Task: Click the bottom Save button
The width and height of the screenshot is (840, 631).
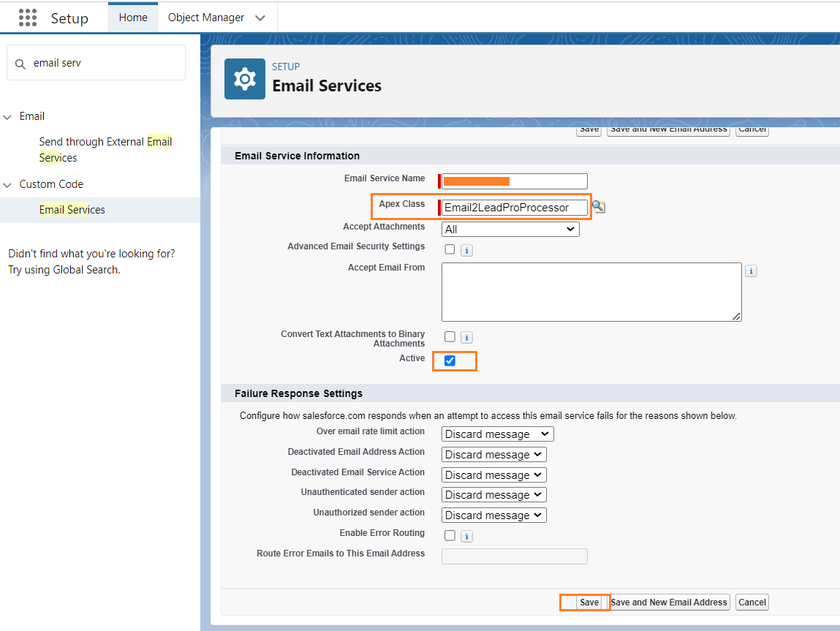Action: tap(589, 602)
